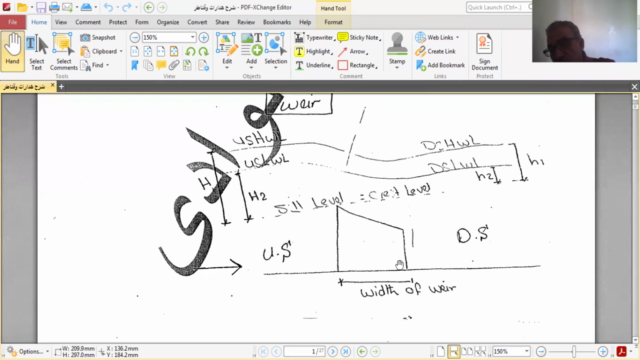
Task: Switch to the View ribbon tab
Action: point(61,22)
